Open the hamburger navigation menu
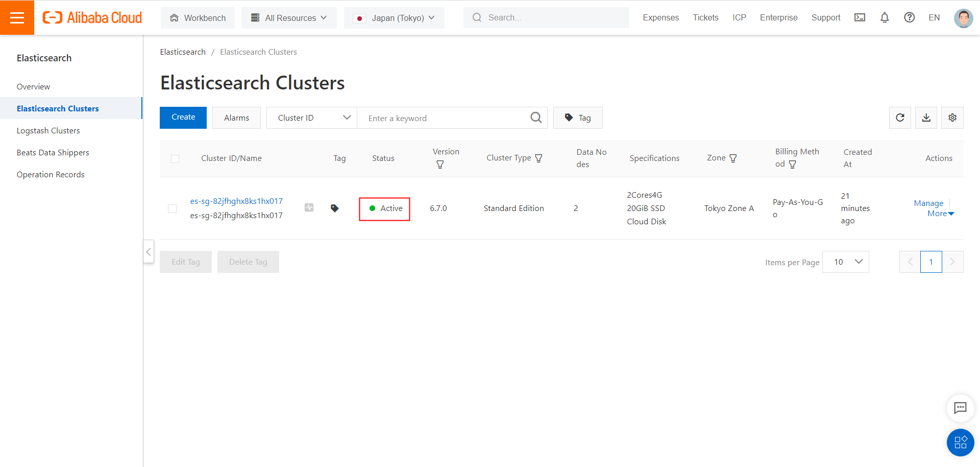Screen dimensions: 980x467 [x=17, y=17]
